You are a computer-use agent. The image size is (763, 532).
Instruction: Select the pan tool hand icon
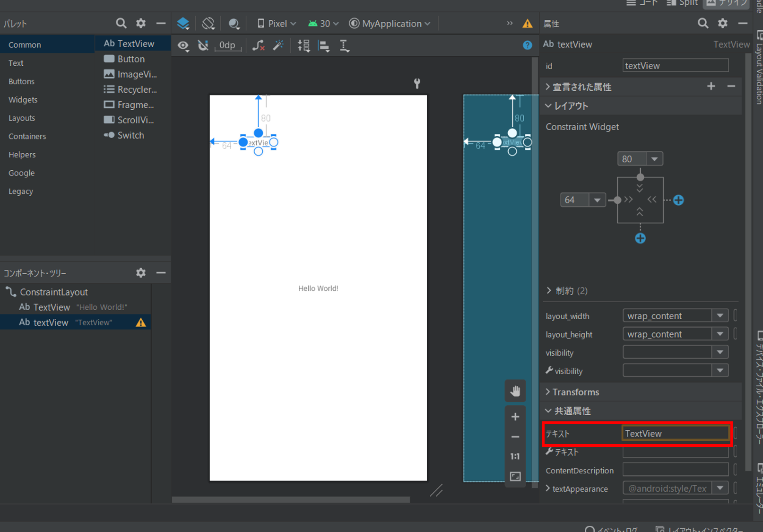click(515, 391)
